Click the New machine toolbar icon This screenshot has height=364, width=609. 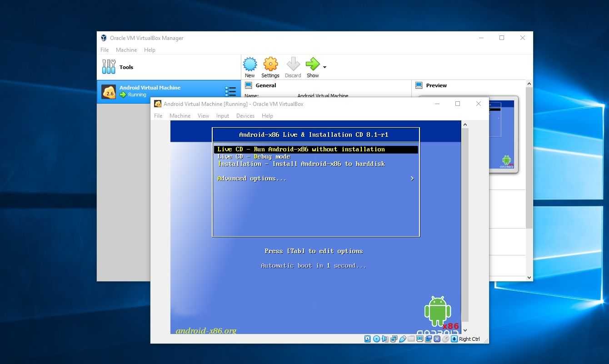point(250,64)
